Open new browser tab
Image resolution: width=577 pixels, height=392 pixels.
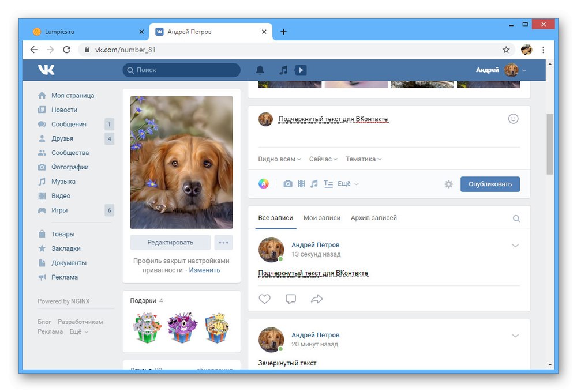[x=283, y=32]
